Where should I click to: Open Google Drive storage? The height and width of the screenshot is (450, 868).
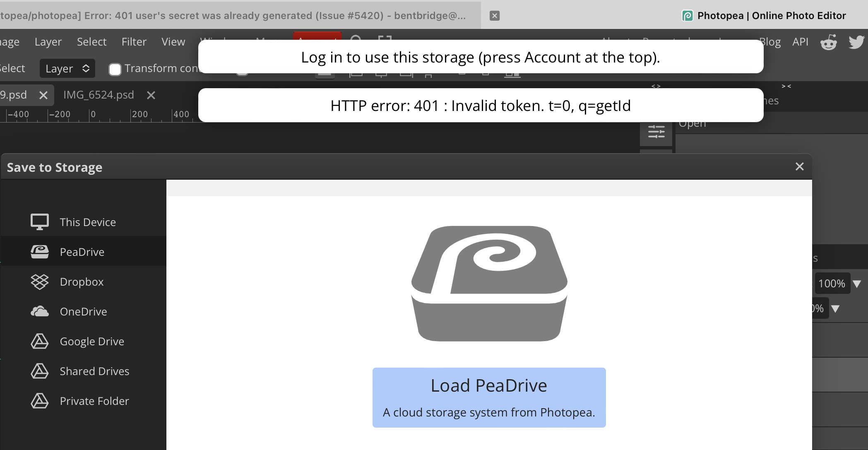(x=92, y=341)
